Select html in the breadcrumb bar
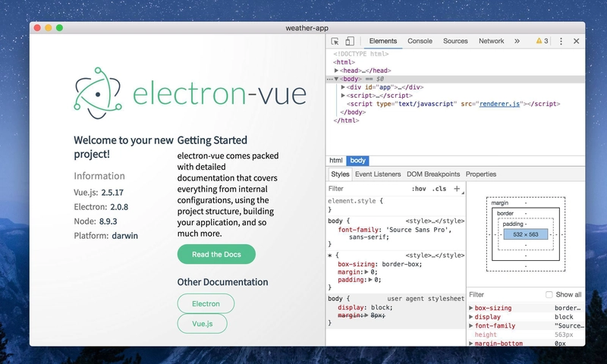The width and height of the screenshot is (607, 364). tap(335, 161)
